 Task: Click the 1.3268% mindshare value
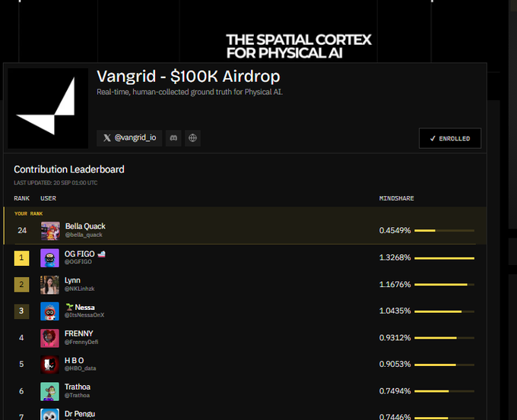pos(395,257)
